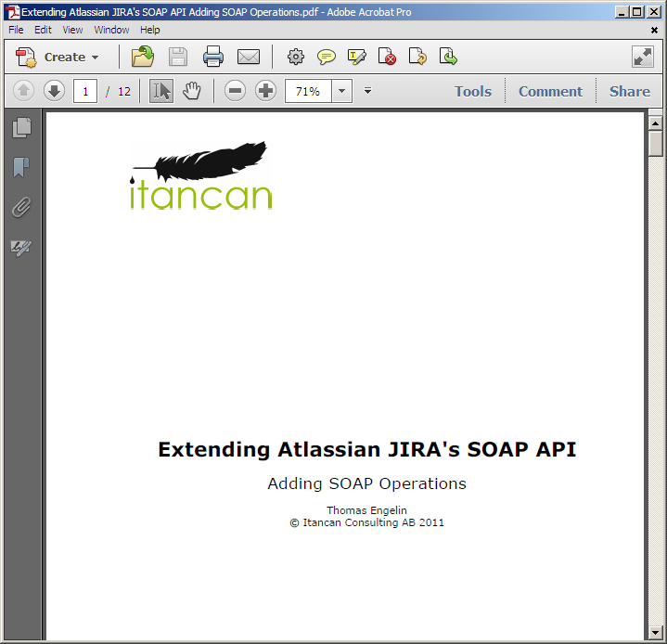
Task: Click the title 'Extending Atlassian JIRA's SOAP API'
Action: tap(367, 449)
